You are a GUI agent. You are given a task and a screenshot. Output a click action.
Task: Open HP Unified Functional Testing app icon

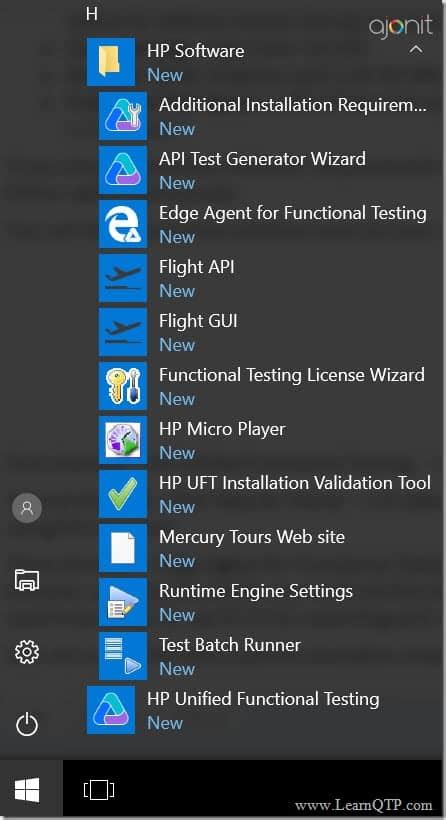(111, 710)
